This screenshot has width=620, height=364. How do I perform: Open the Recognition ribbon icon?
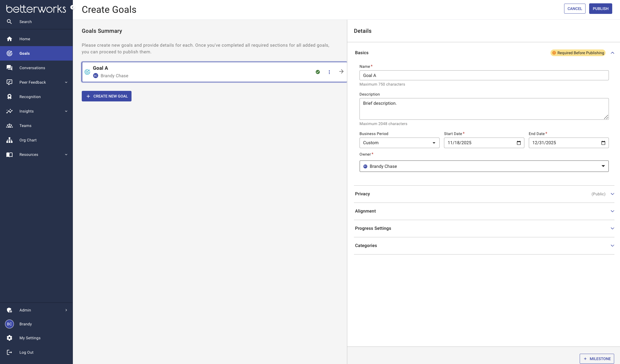(9, 97)
